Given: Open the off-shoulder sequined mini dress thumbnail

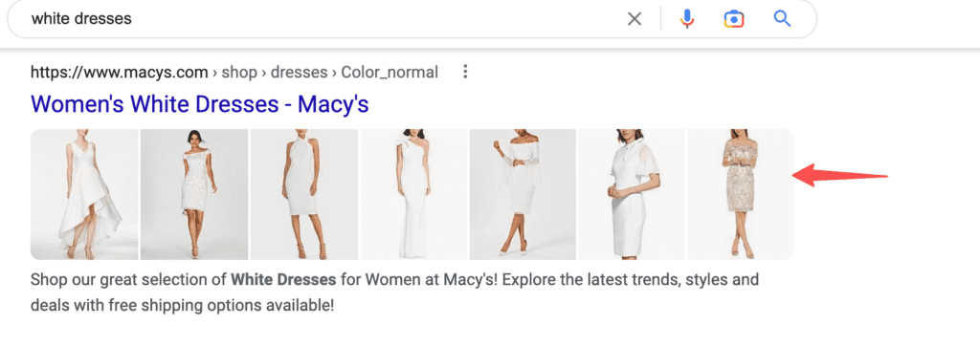Looking at the screenshot, I should click(x=193, y=194).
